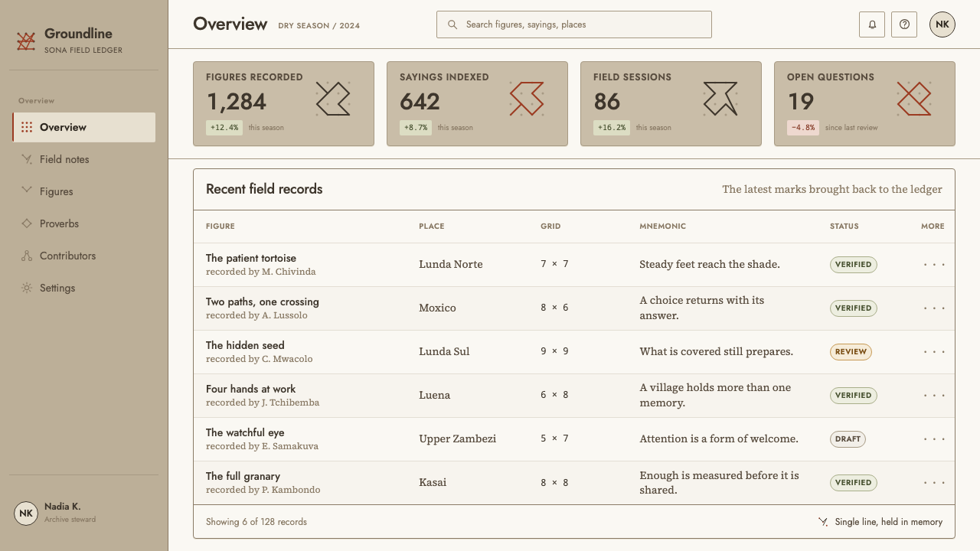Viewport: 980px width, 551px height.
Task: Click the Overview dotted grid icon
Action: click(x=27, y=127)
